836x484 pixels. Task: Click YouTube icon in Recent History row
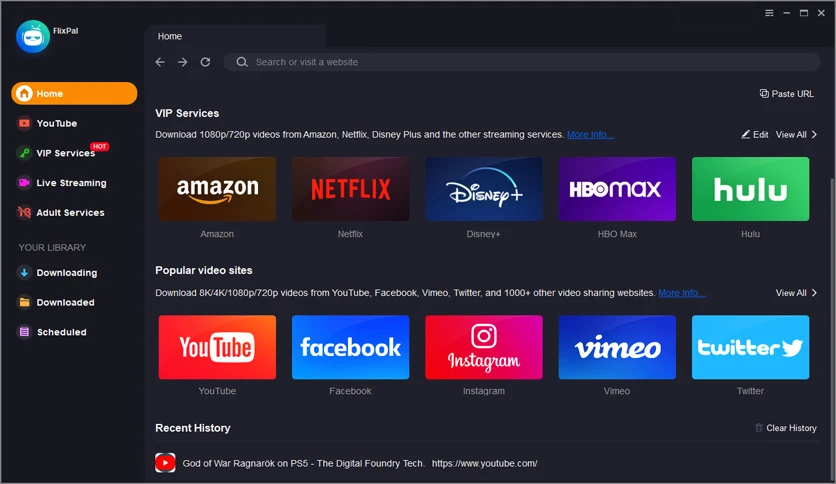165,463
